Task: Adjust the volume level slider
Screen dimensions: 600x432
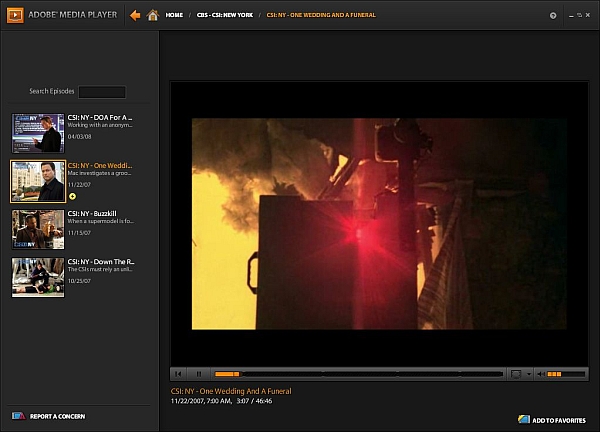Action: coord(566,374)
